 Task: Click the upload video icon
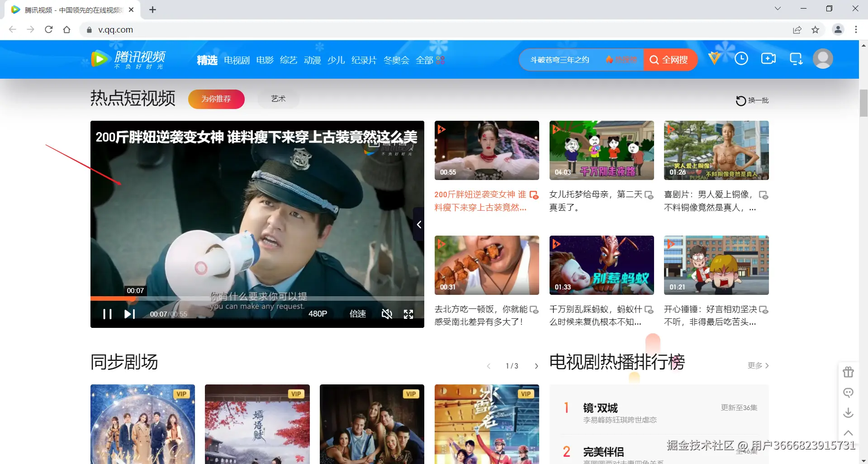click(x=768, y=58)
